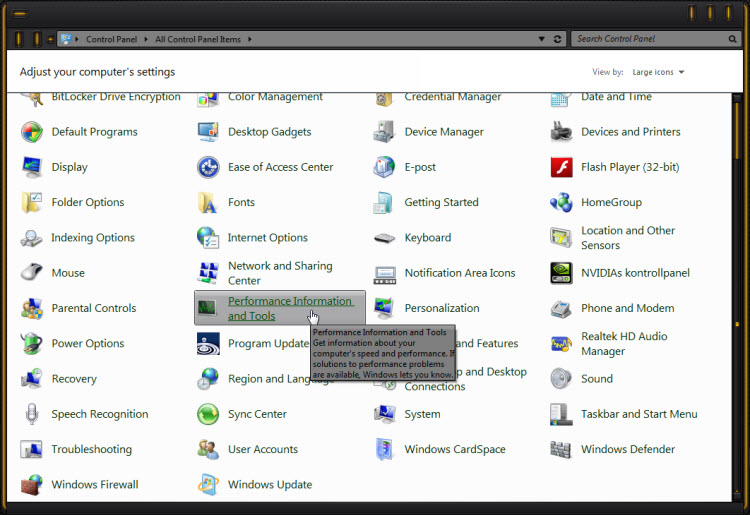Open the E-post mail icon

point(385,167)
